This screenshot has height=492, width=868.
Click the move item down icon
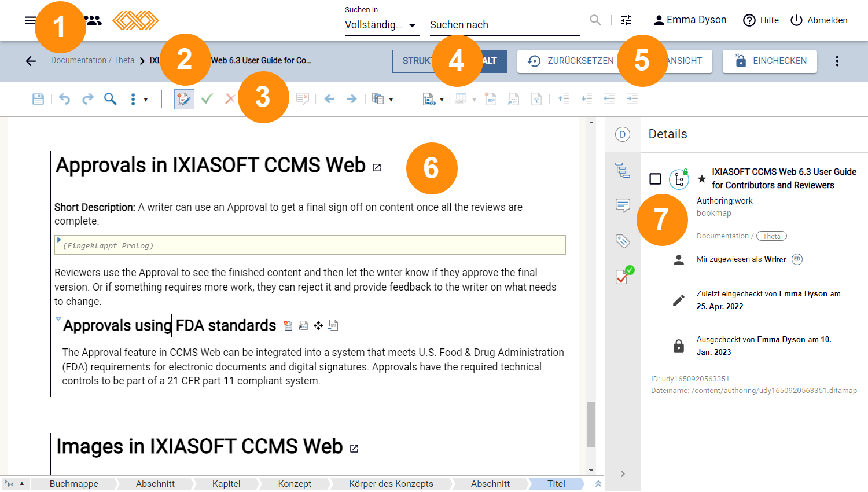pos(587,99)
